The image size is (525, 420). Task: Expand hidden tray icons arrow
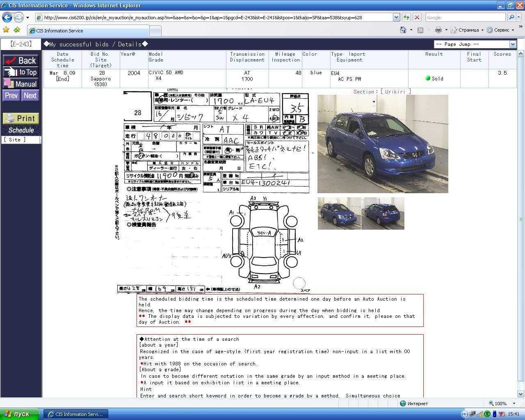pos(464,414)
